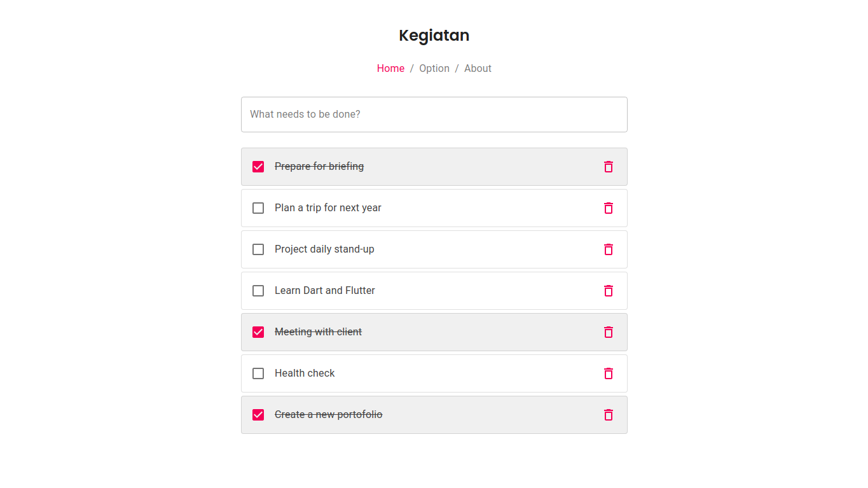
Task: Check off 'Project daily stand-up'
Action: click(x=258, y=249)
